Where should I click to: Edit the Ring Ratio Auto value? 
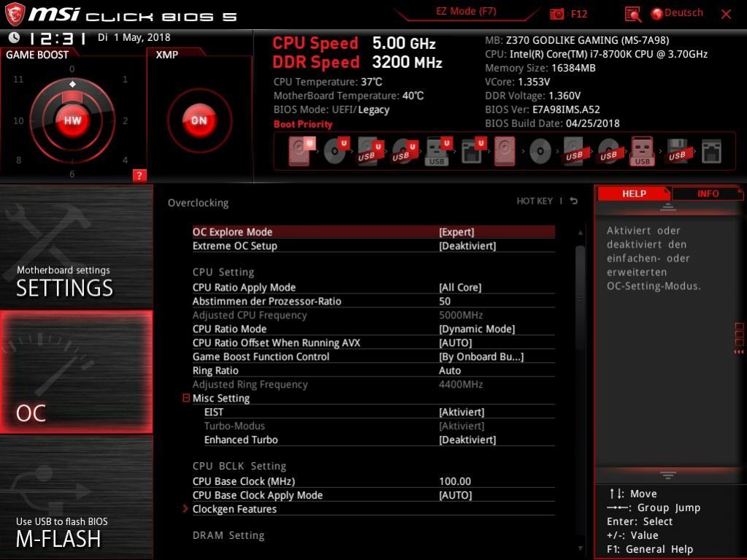(450, 370)
